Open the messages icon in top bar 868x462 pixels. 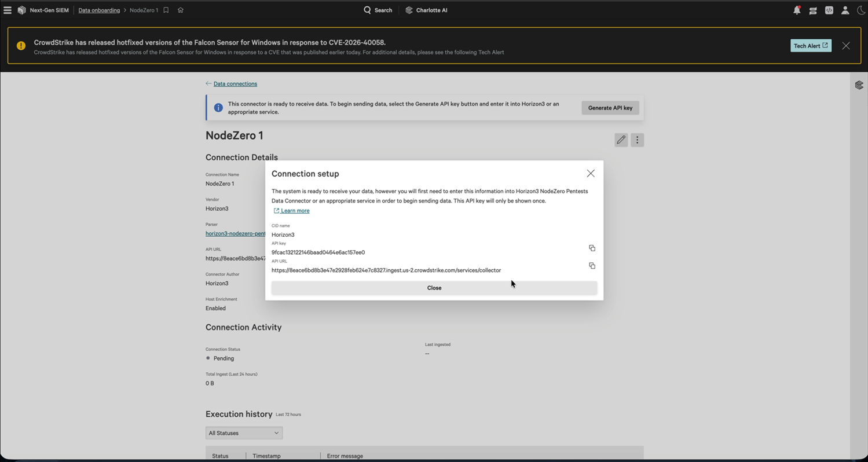(x=813, y=10)
